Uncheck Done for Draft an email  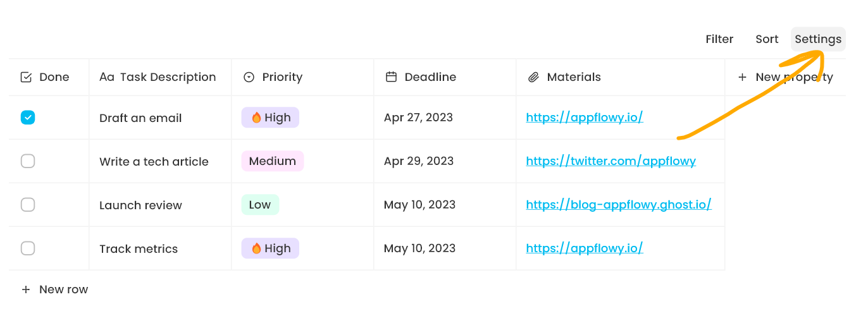[28, 118]
